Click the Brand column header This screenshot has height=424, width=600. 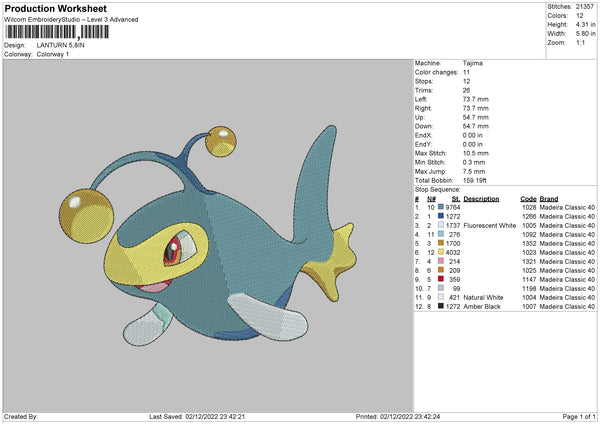tap(549, 197)
